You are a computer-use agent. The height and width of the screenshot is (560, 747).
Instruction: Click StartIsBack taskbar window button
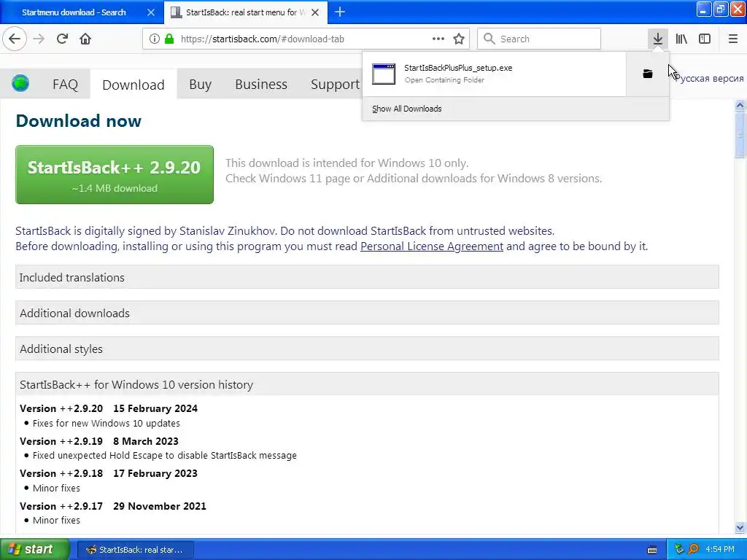pyautogui.click(x=135, y=550)
